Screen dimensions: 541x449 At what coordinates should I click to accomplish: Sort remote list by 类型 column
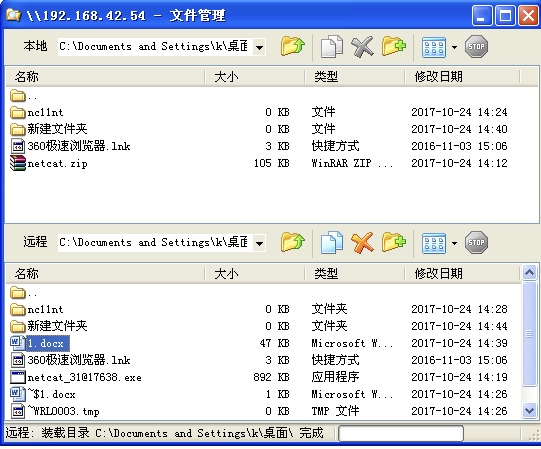[x=354, y=274]
